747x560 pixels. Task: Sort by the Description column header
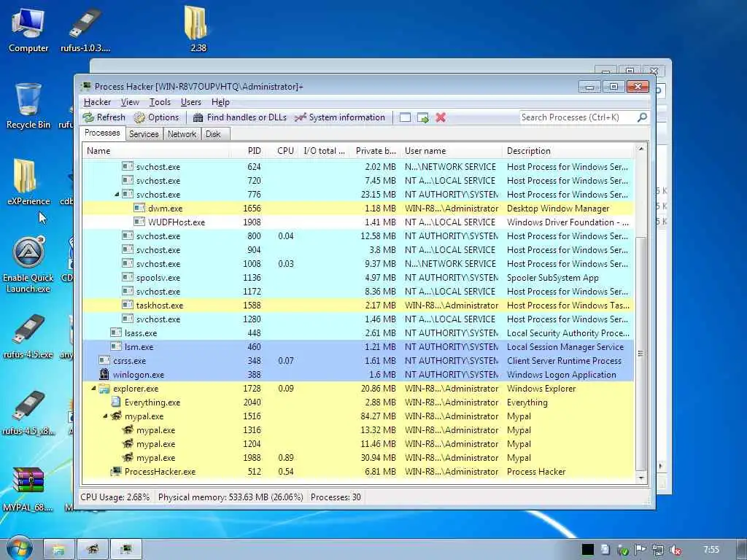(x=568, y=150)
